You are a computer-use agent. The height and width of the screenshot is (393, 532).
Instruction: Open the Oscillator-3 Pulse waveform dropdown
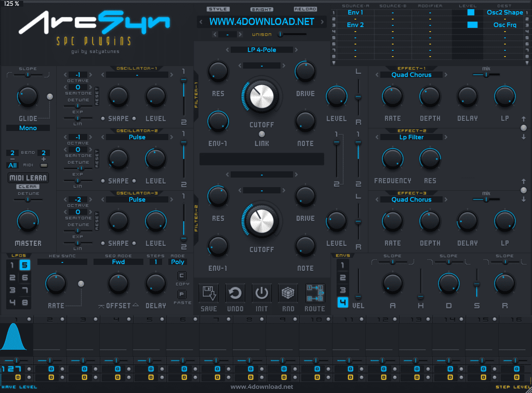point(137,200)
